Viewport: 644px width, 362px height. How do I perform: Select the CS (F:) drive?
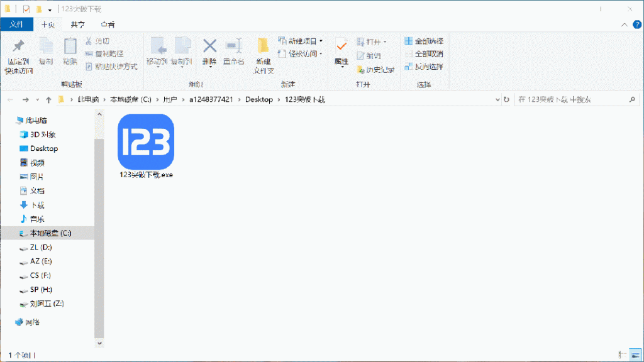40,275
